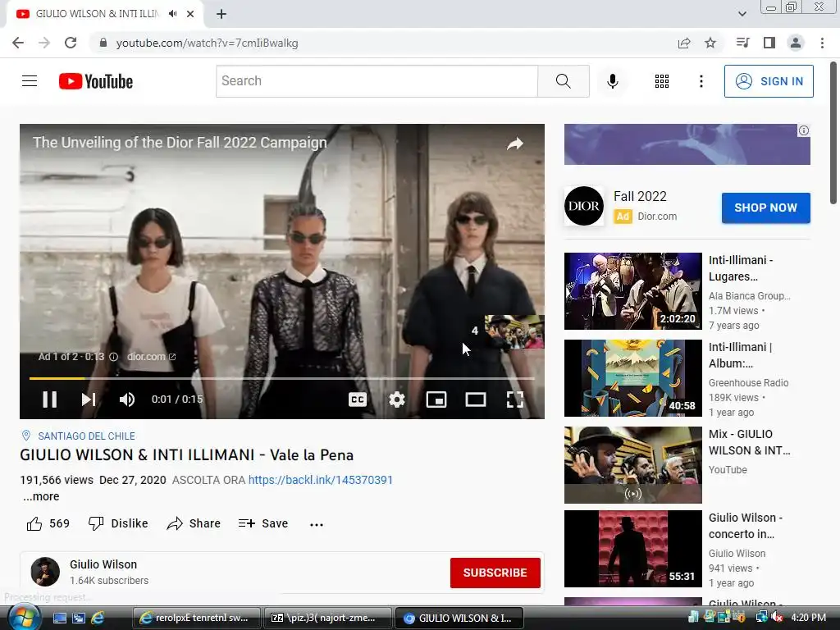The image size is (840, 630).
Task: Search with your voice microphone
Action: [612, 81]
